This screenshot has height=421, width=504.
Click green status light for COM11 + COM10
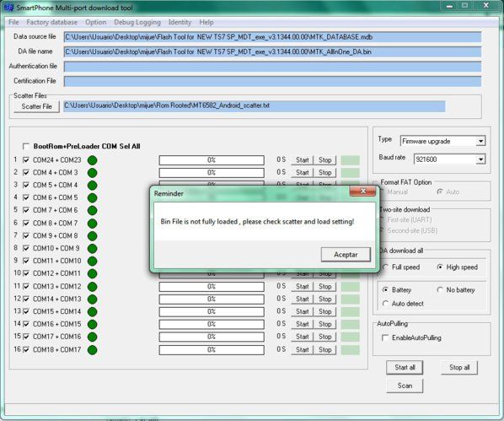[92, 261]
